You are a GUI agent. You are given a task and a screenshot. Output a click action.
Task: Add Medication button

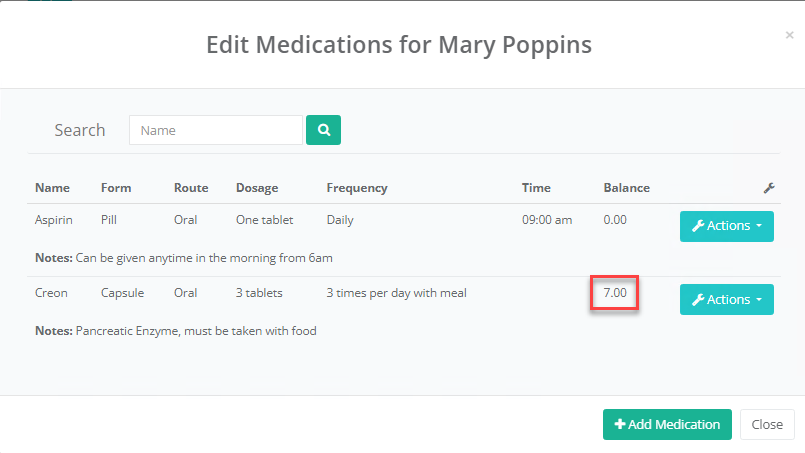[x=667, y=424]
